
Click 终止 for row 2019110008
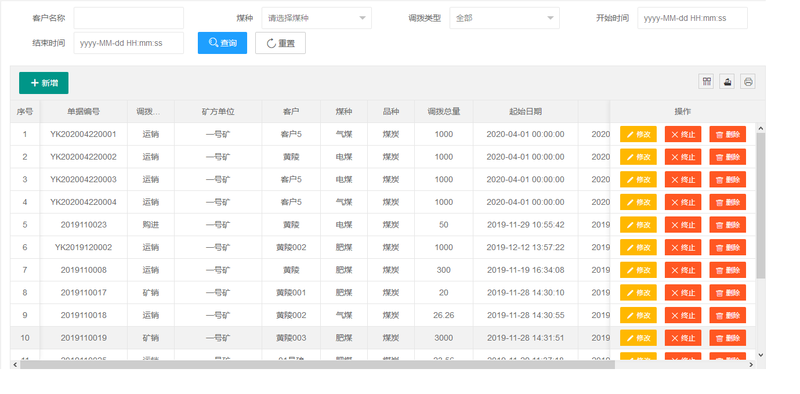click(x=683, y=270)
